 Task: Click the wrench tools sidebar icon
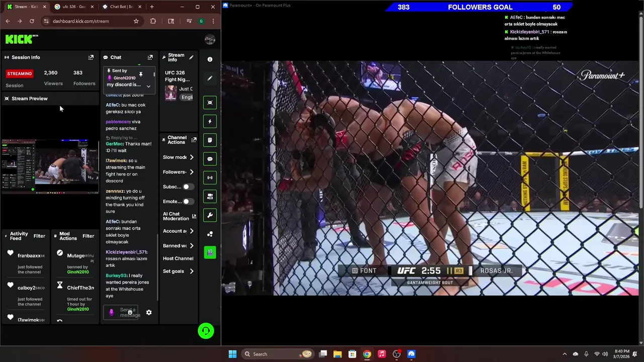click(x=210, y=215)
